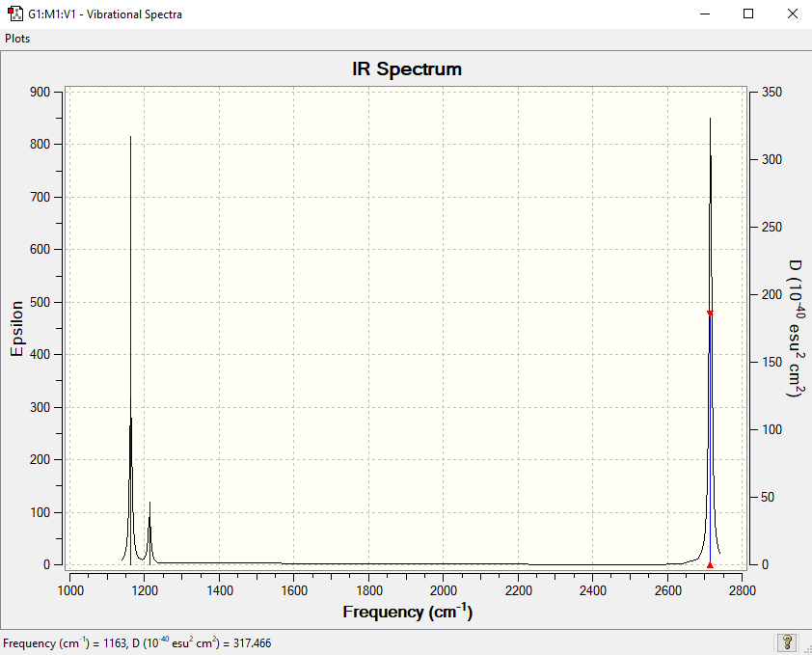Select the small blue peak near 1215

149,533
